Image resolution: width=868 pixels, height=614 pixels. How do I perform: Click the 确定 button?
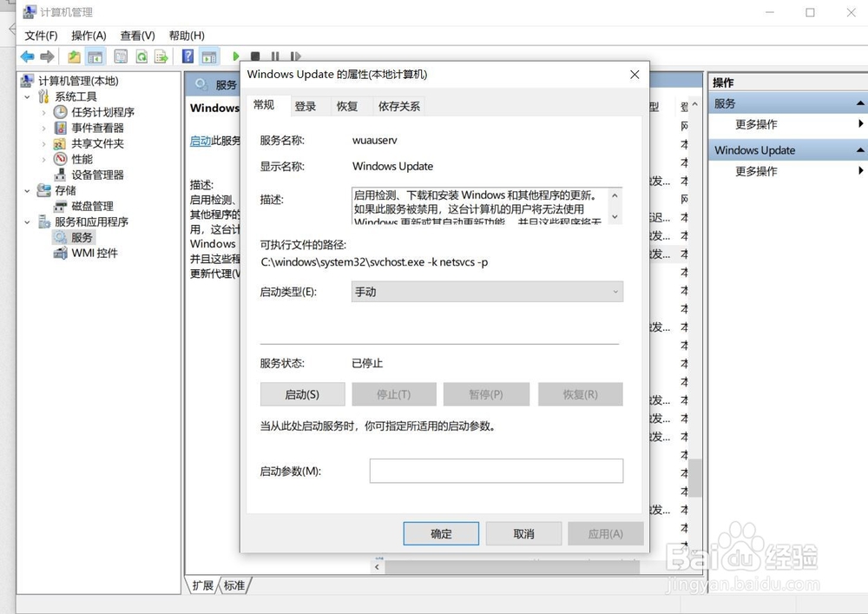point(441,534)
